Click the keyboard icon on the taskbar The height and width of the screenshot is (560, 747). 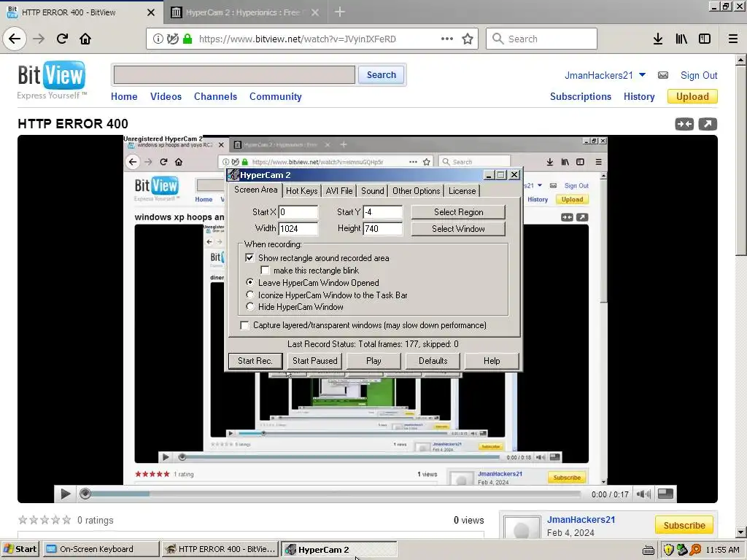[x=648, y=550]
